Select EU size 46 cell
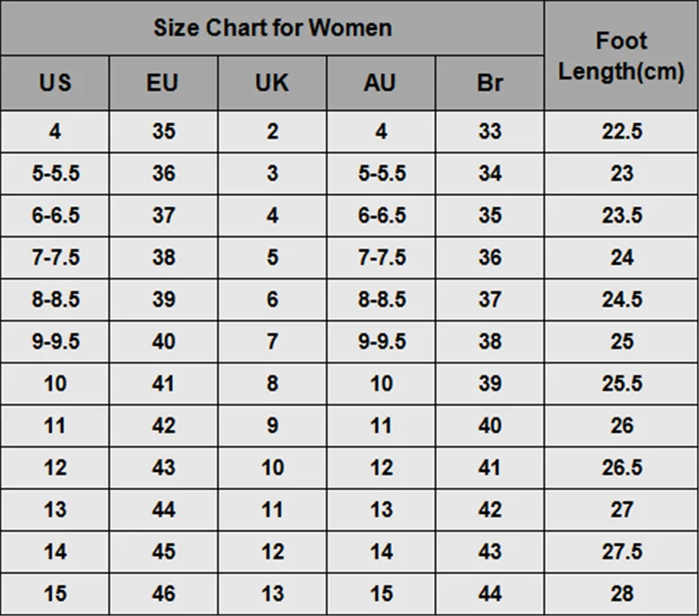This screenshot has height=616, width=699. pos(163,593)
